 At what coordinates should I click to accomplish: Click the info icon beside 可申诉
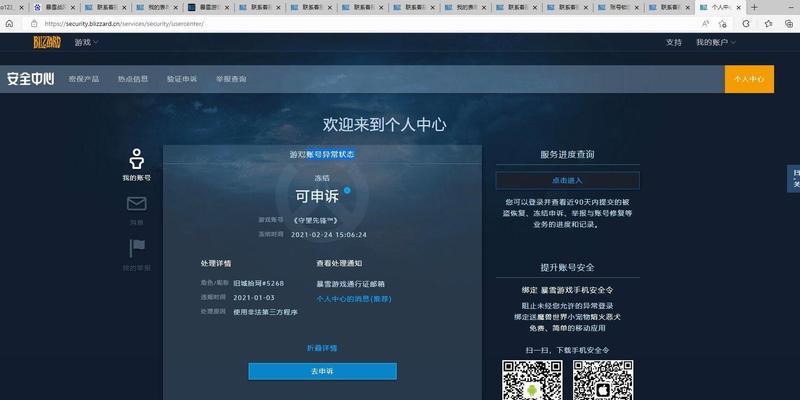point(347,190)
